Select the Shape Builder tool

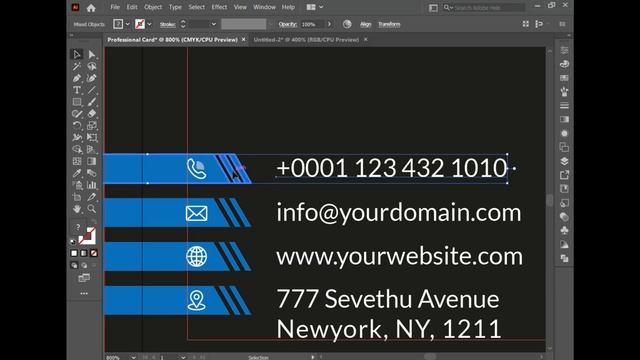[77, 149]
